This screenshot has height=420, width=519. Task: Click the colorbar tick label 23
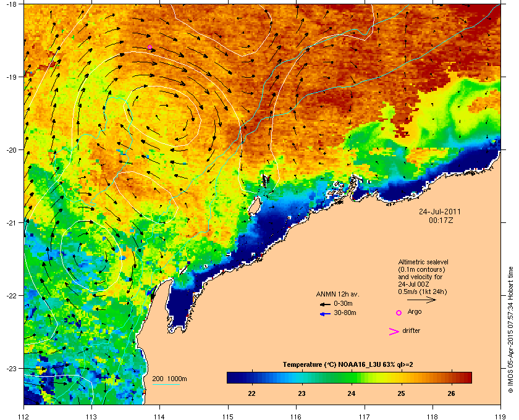pos(302,393)
